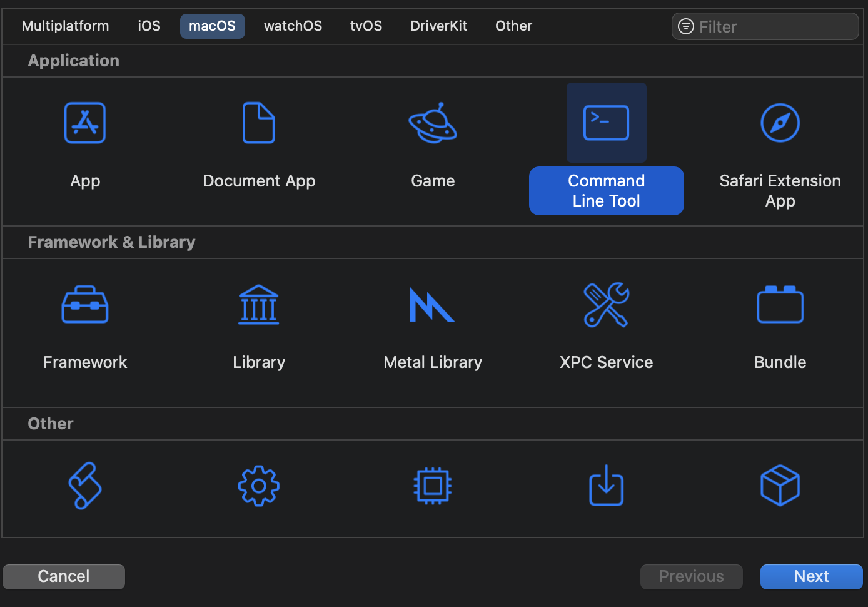Click the Bundle label text
Screen dimensions: 868x607
point(780,362)
